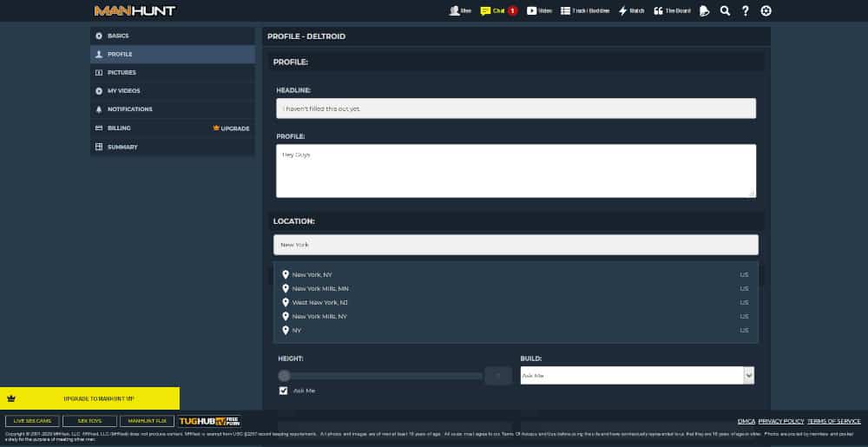Open My Videos in the sidebar

[173, 91]
